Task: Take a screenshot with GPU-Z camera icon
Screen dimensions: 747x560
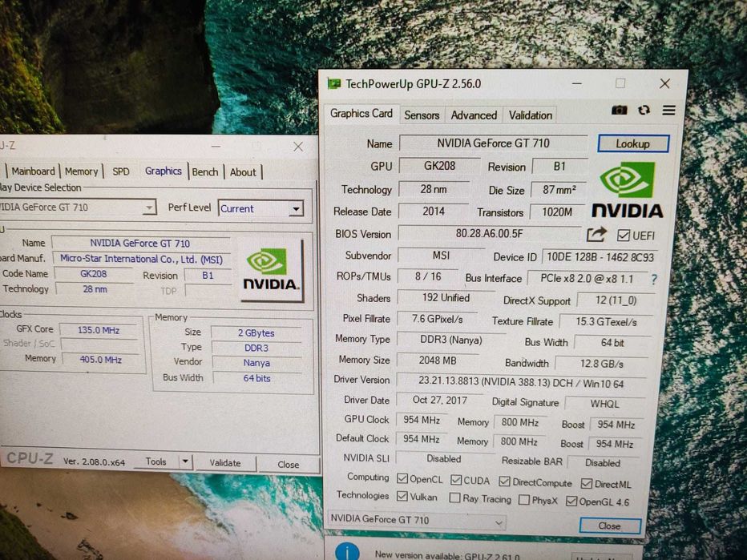Action: (619, 111)
